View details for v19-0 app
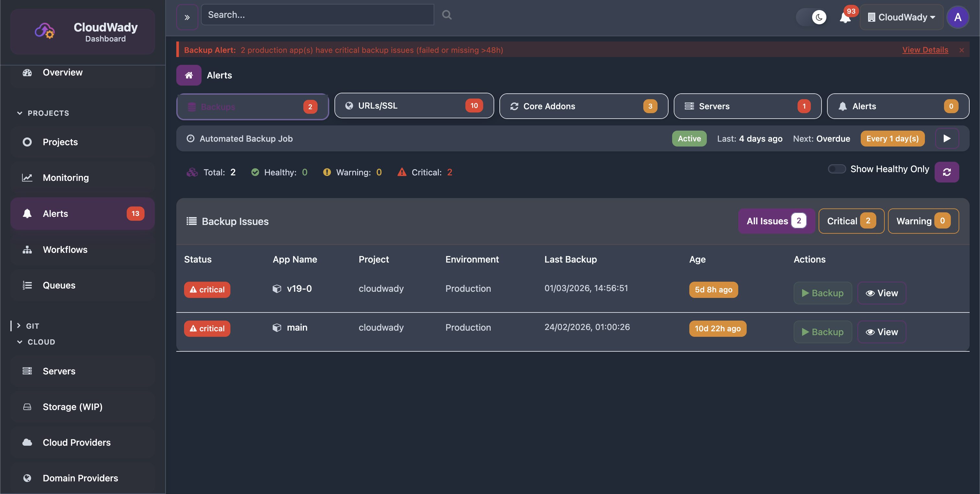980x494 pixels. coord(881,293)
